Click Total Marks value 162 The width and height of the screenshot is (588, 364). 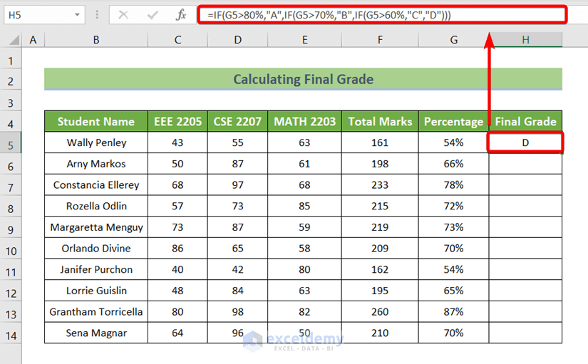click(x=380, y=269)
